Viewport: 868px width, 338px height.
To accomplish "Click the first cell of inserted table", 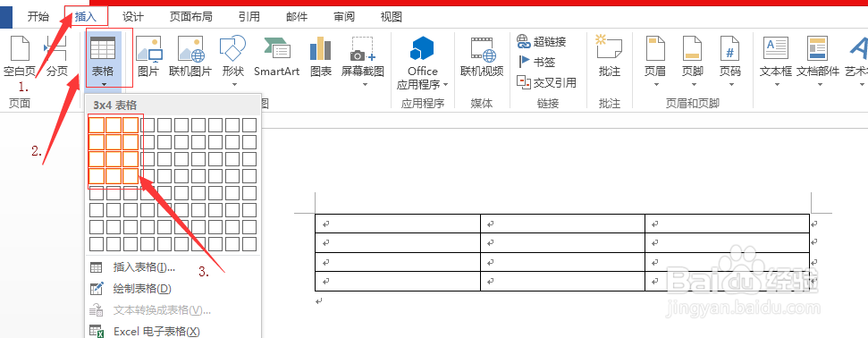I will (398, 224).
